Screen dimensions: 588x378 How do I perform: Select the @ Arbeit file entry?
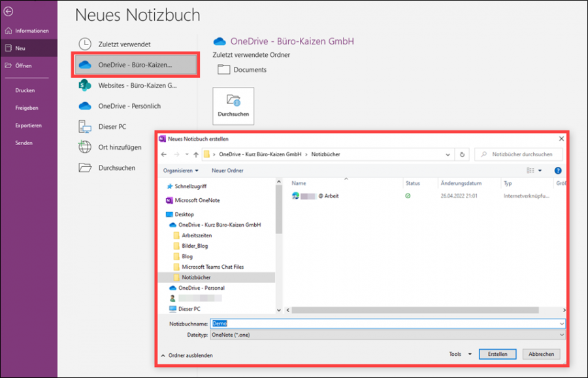tap(316, 196)
